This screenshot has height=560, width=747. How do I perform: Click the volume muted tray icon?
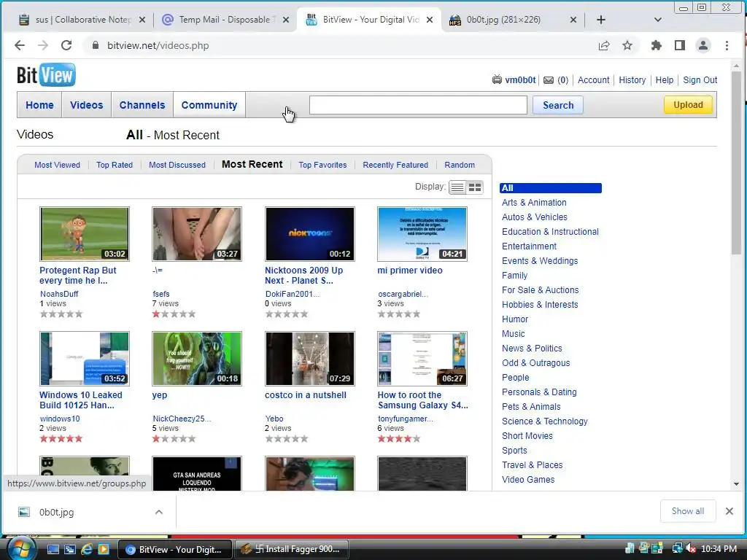click(690, 548)
